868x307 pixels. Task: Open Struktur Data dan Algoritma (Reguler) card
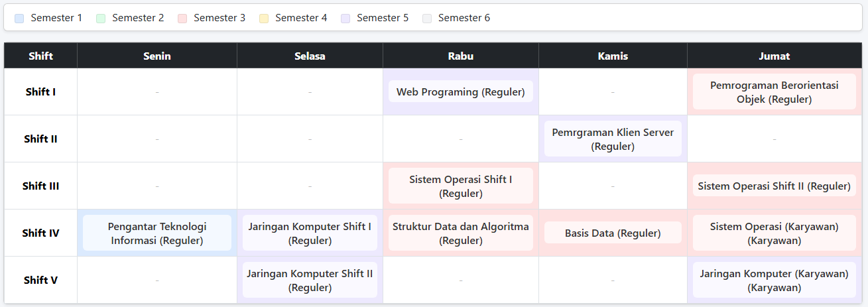click(461, 233)
